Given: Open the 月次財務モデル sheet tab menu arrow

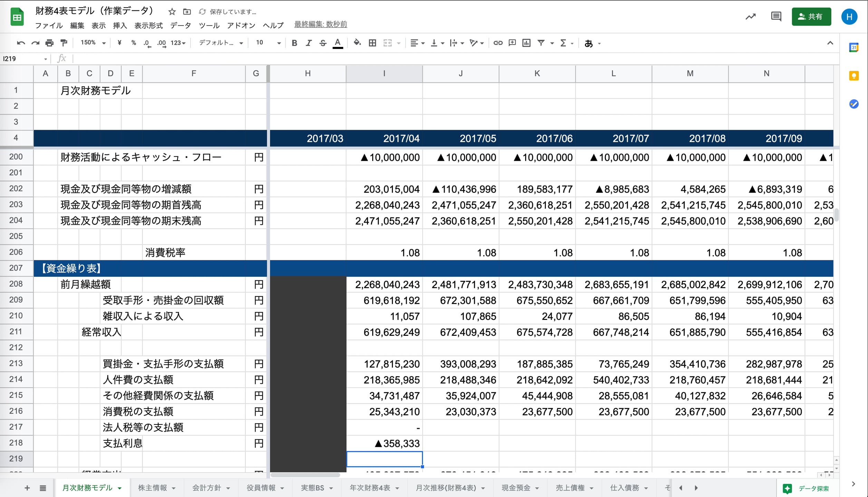Looking at the screenshot, I should (120, 488).
